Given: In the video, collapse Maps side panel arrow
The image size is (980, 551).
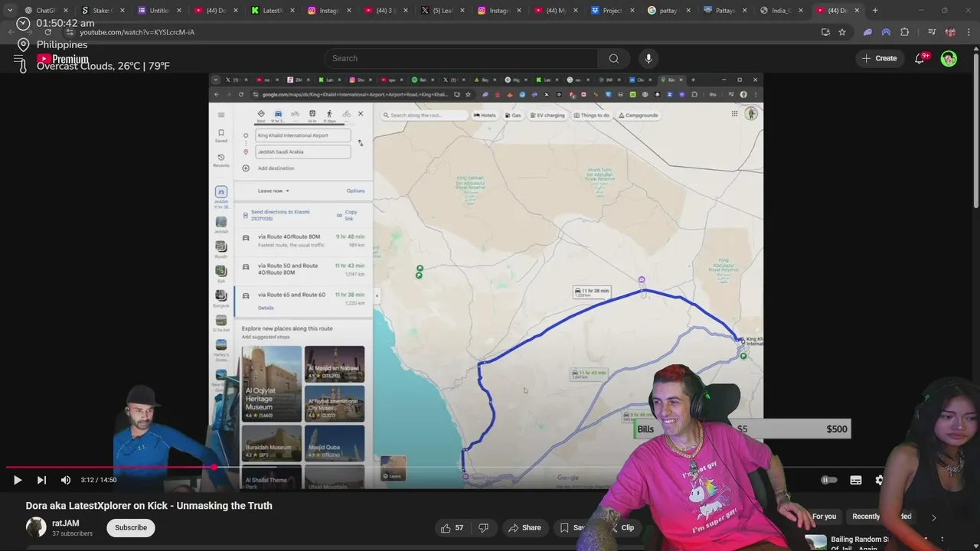Looking at the screenshot, I should pyautogui.click(x=377, y=295).
